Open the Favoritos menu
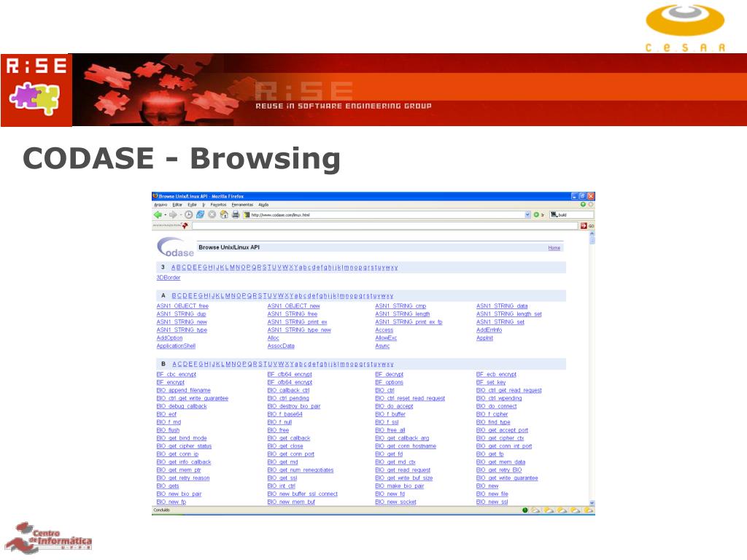 click(218, 205)
